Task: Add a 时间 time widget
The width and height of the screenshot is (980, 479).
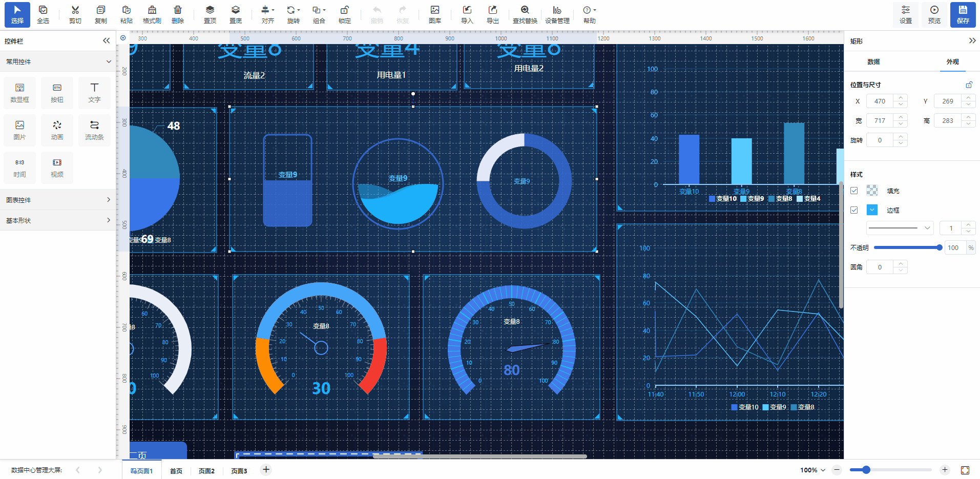Action: pos(20,168)
